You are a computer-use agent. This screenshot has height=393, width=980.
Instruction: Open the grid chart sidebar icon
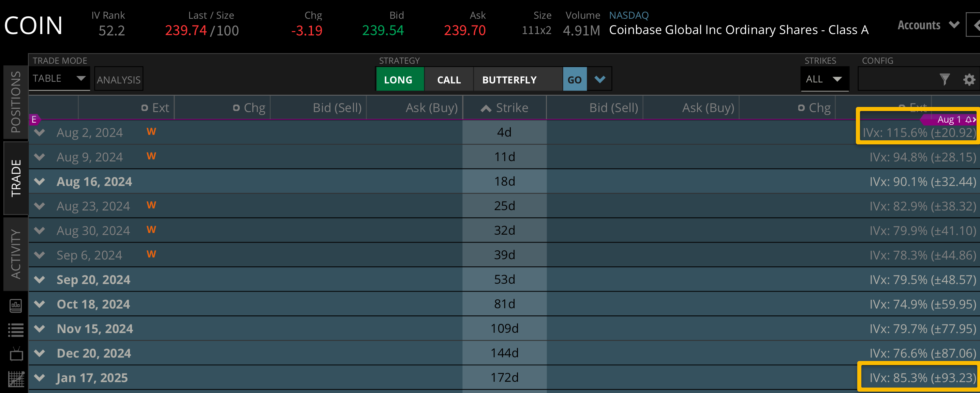[16, 379]
